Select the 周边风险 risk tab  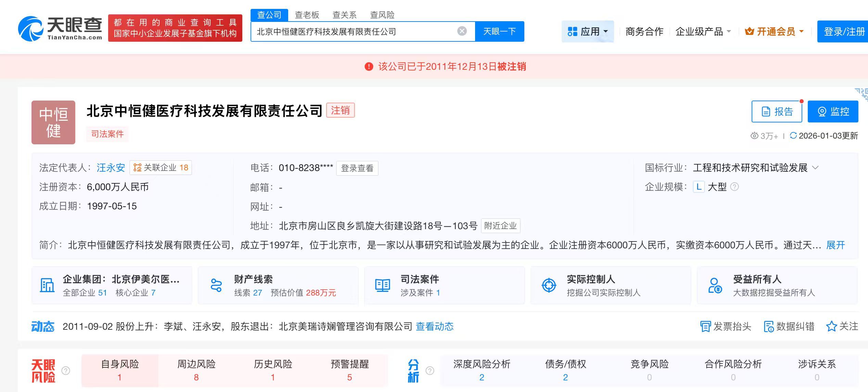click(x=196, y=370)
